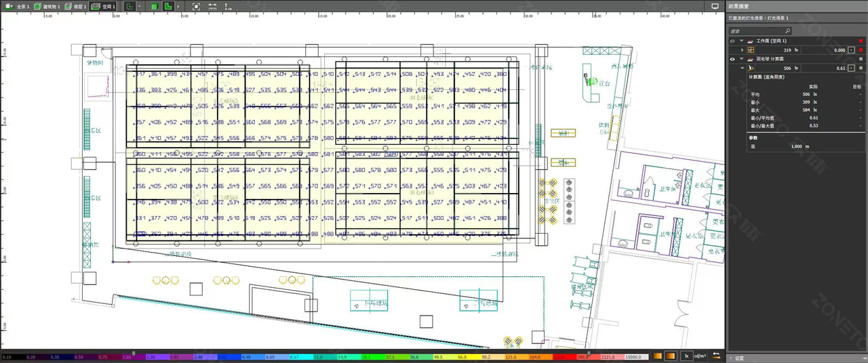Image resolution: width=868 pixels, height=363 pixels.
Task: Click the zoom to fit frame icon
Action: [x=196, y=6]
